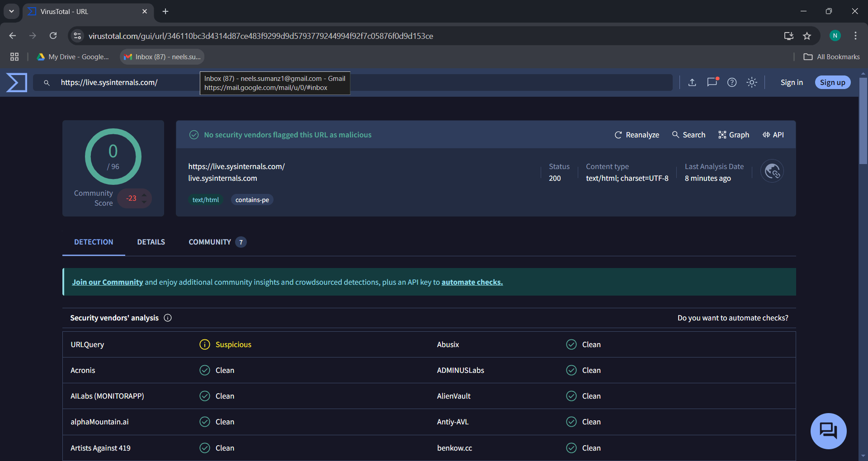Open the Chrome three-dot menu
This screenshot has height=461, width=868.
click(855, 36)
